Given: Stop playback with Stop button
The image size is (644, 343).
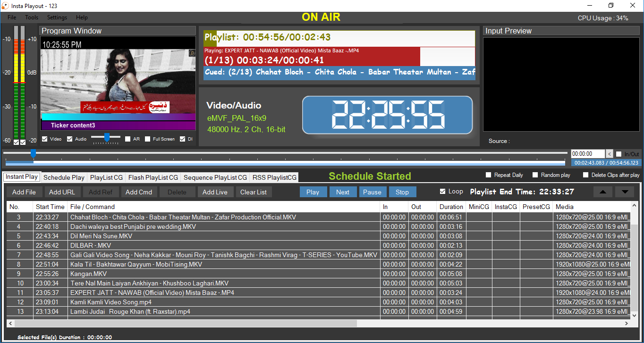Looking at the screenshot, I should pos(402,192).
